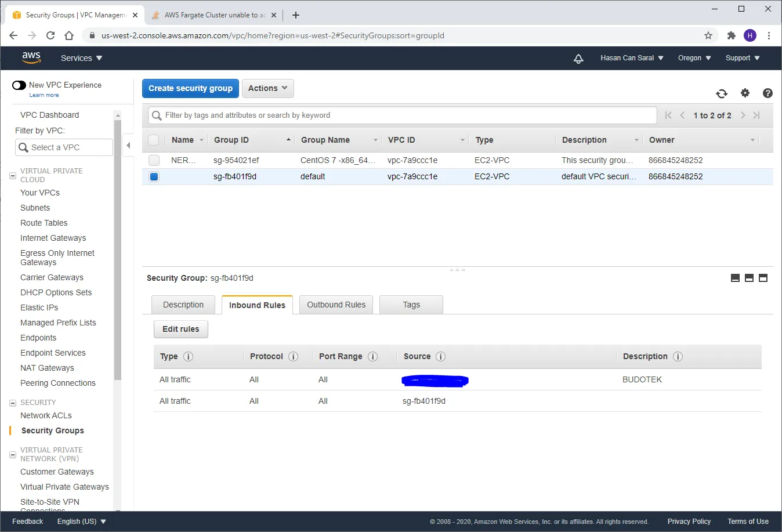Open the notifications bell
Viewport: 782px width, 532px height.
coord(578,58)
